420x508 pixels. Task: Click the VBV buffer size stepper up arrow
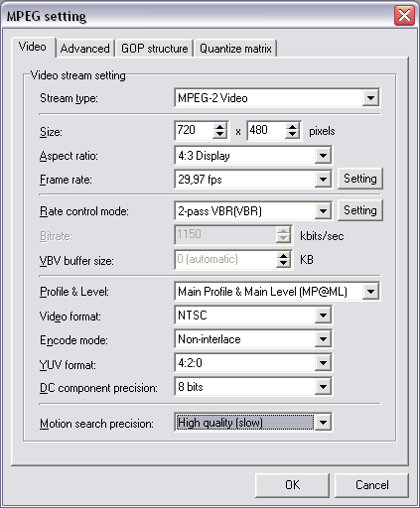[x=283, y=255]
